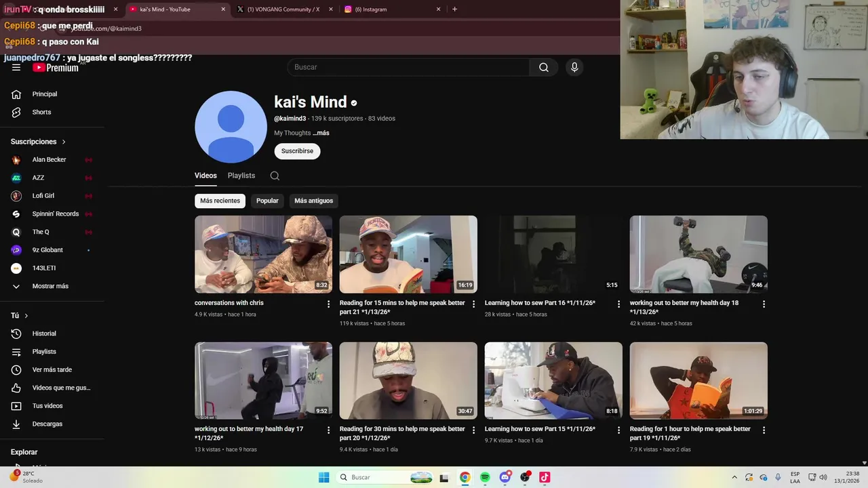Open Ver más tarde list

[52, 369]
